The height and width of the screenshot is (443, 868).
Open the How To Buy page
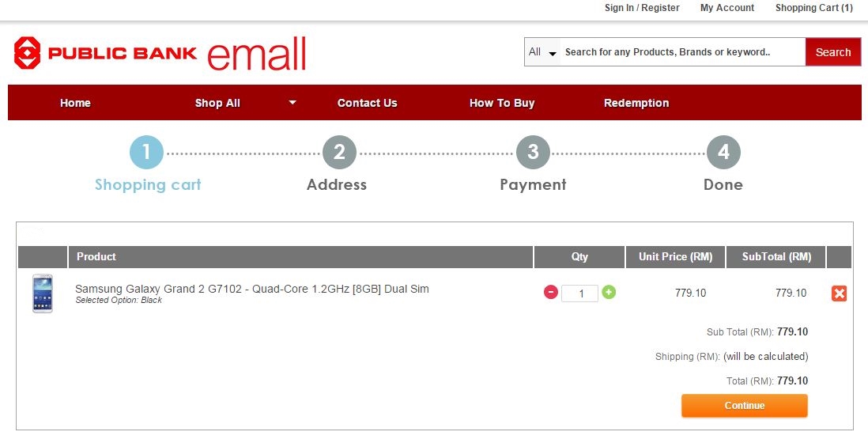click(x=502, y=103)
